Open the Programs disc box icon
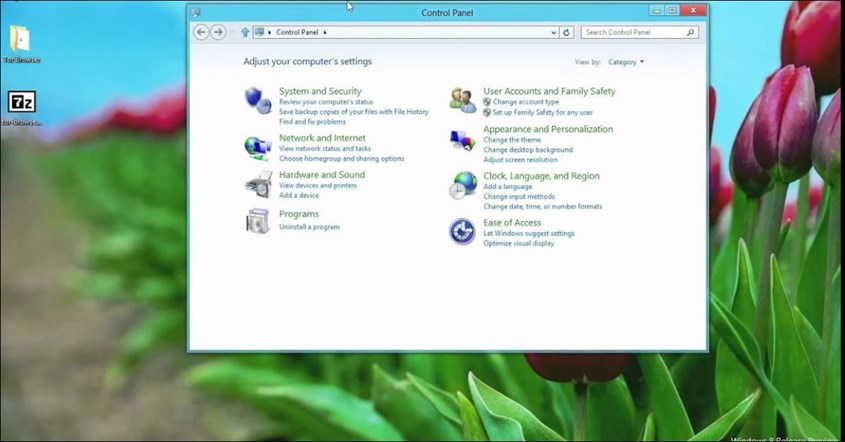This screenshot has height=442, width=845. pyautogui.click(x=258, y=221)
